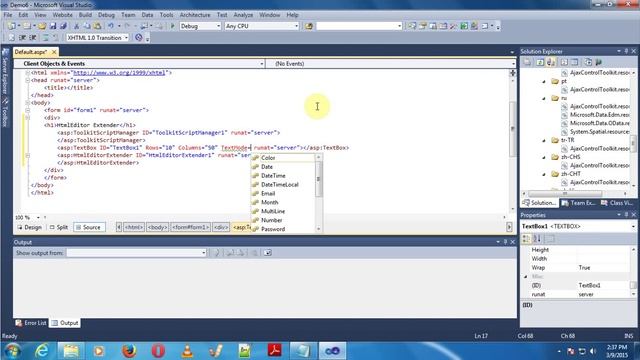
Task: Click the Visual Studio taskbar icon
Action: click(332, 350)
